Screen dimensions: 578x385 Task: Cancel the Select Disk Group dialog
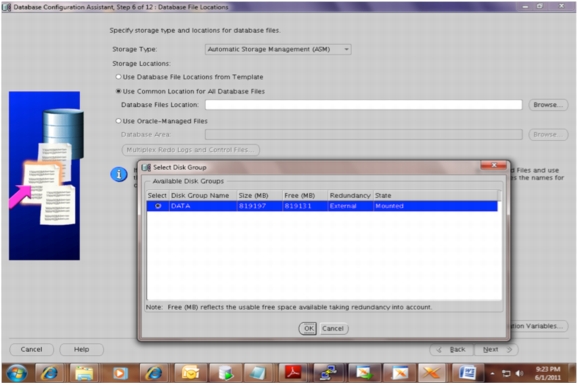[x=333, y=328]
